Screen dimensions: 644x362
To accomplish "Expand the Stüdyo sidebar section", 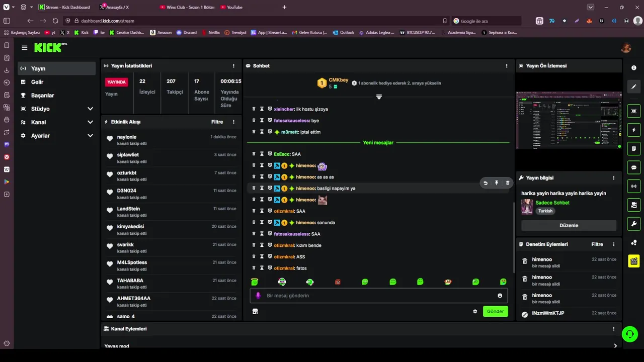I will (x=90, y=109).
